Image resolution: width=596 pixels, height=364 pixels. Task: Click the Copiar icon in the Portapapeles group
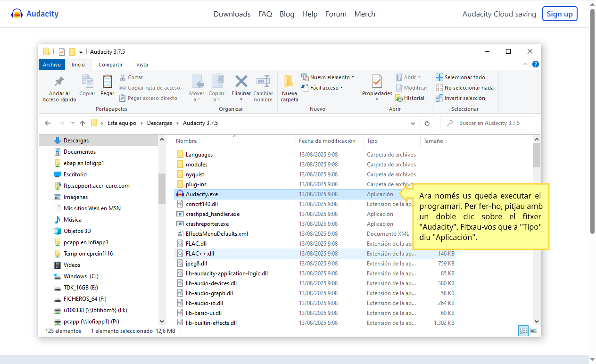(87, 82)
